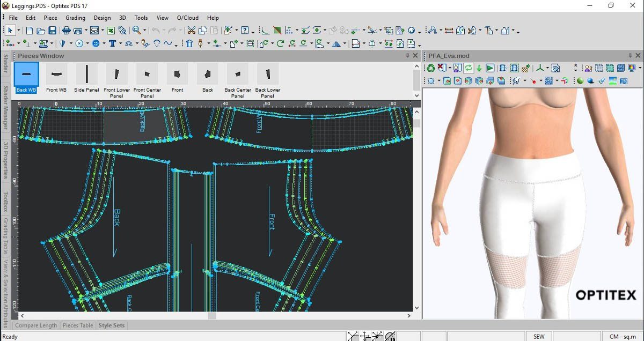644x341 pixels.
Task: Click the green recycle icon in 3D toolbar
Action: (x=430, y=68)
